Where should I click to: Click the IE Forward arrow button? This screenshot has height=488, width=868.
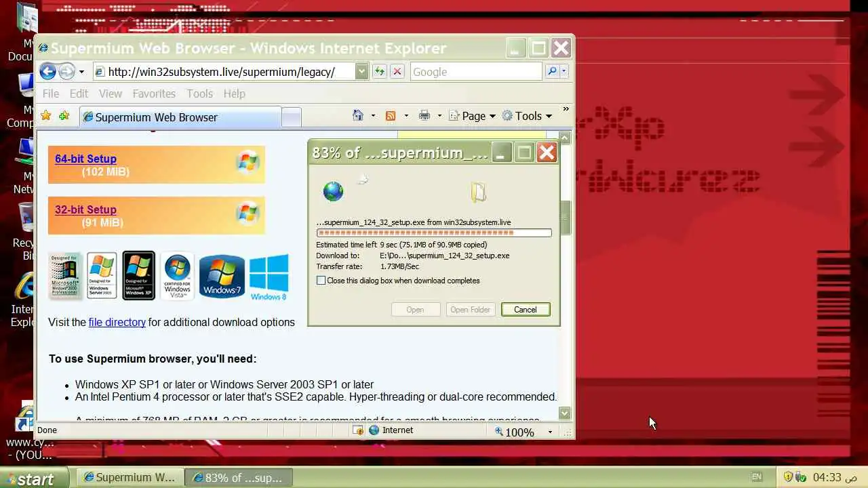pyautogui.click(x=66, y=71)
